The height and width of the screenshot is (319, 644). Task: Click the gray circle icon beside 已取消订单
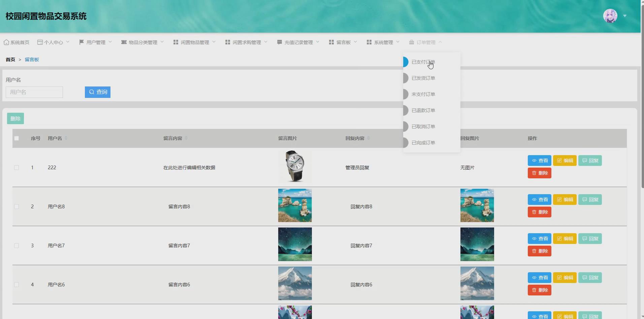[406, 127]
